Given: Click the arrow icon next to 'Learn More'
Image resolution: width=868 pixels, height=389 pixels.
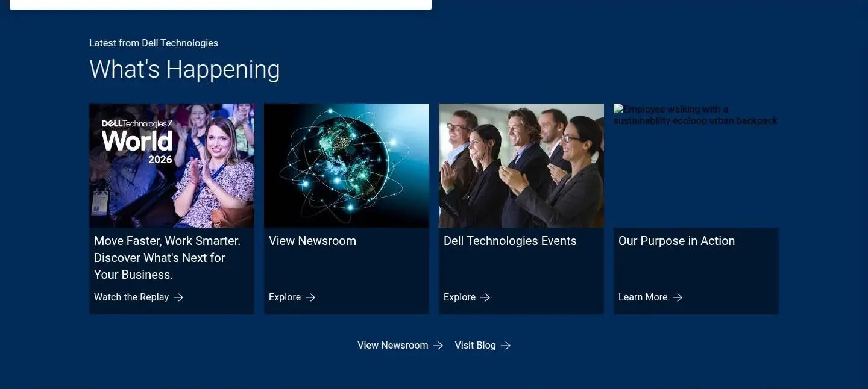Looking at the screenshot, I should (678, 297).
